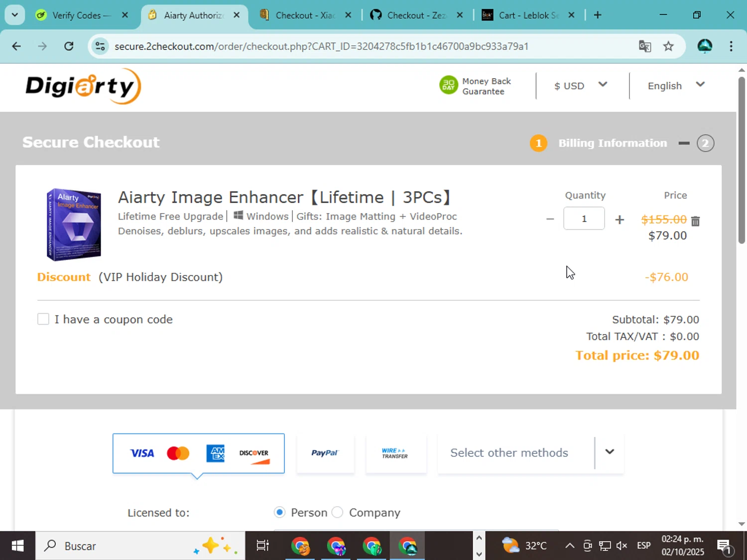This screenshot has width=747, height=560.
Task: Click the scrollbar down arrow
Action: pos(742,524)
